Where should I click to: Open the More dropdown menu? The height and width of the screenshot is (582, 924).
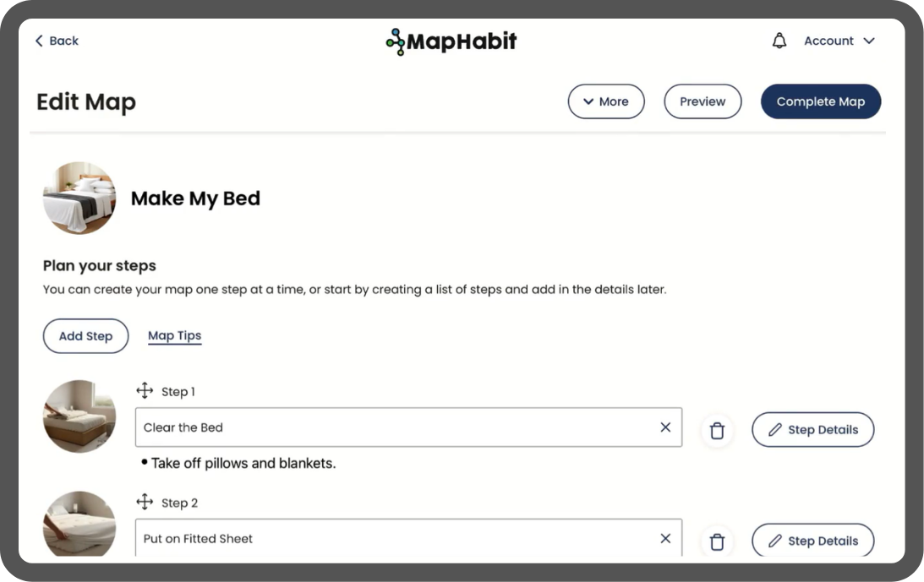(606, 101)
